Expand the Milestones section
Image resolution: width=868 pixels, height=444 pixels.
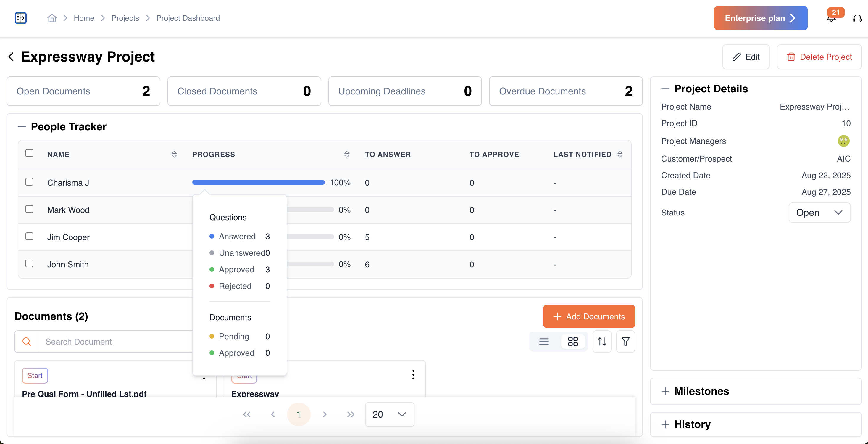[701, 391]
